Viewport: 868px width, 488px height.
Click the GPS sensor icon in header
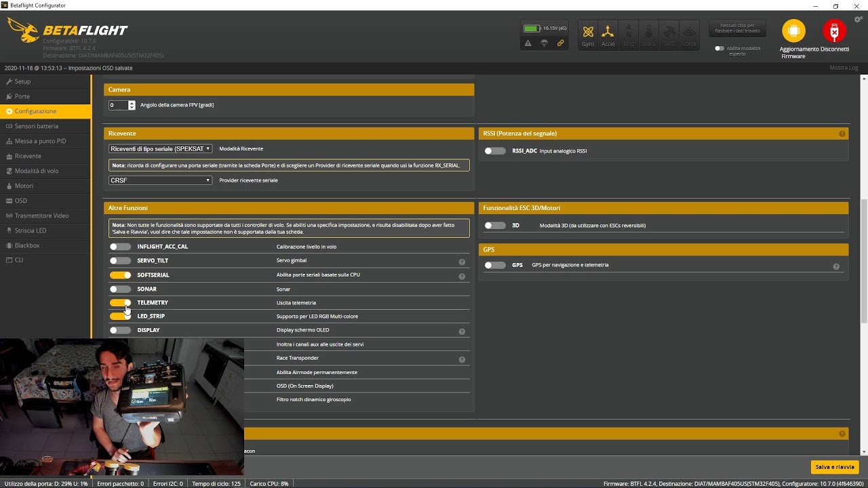669,35
